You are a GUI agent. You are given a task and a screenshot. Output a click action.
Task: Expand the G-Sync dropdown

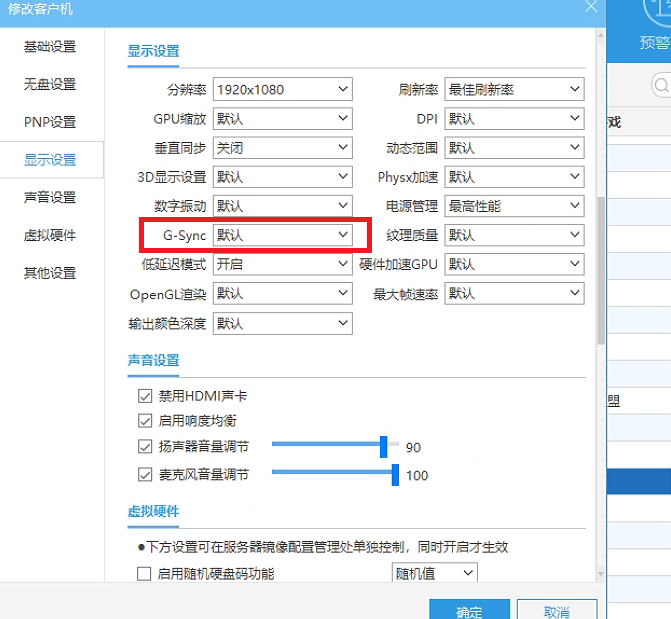282,235
